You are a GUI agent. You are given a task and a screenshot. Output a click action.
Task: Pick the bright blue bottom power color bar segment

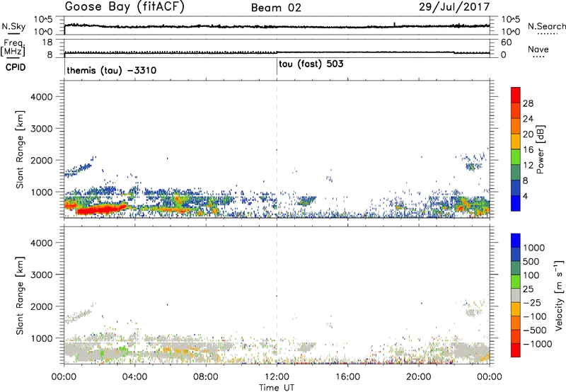tap(516, 203)
